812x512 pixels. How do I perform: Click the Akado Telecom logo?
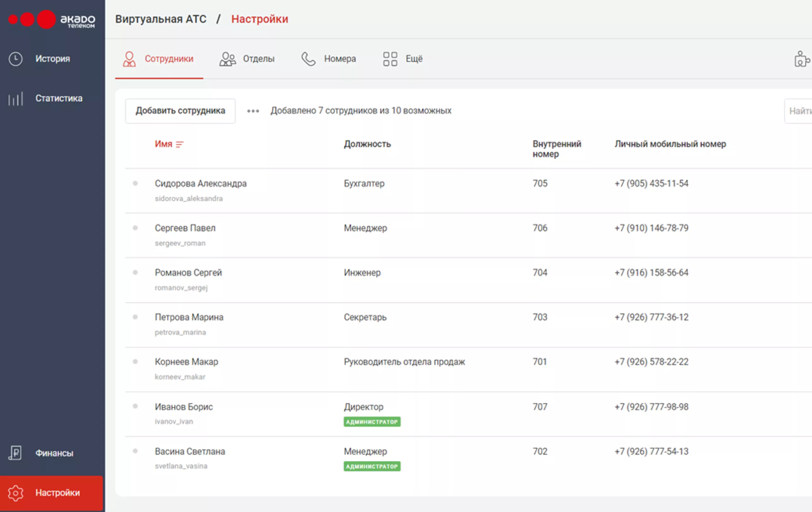[52, 20]
